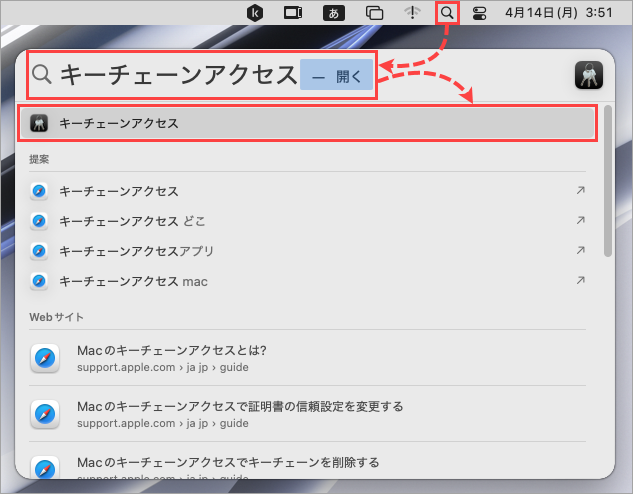Viewport: 633px width, 494px height.
Task: Click the Safari icon beside キーチェーンを削除する
Action: click(x=45, y=467)
